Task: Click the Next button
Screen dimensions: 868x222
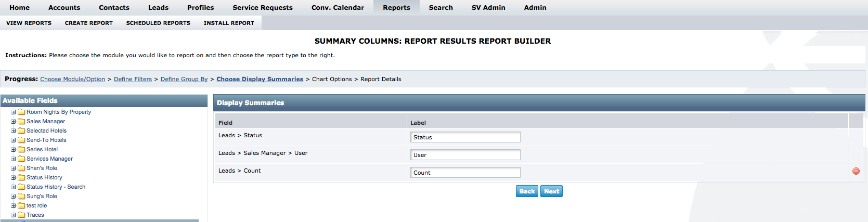Action: 551,191
